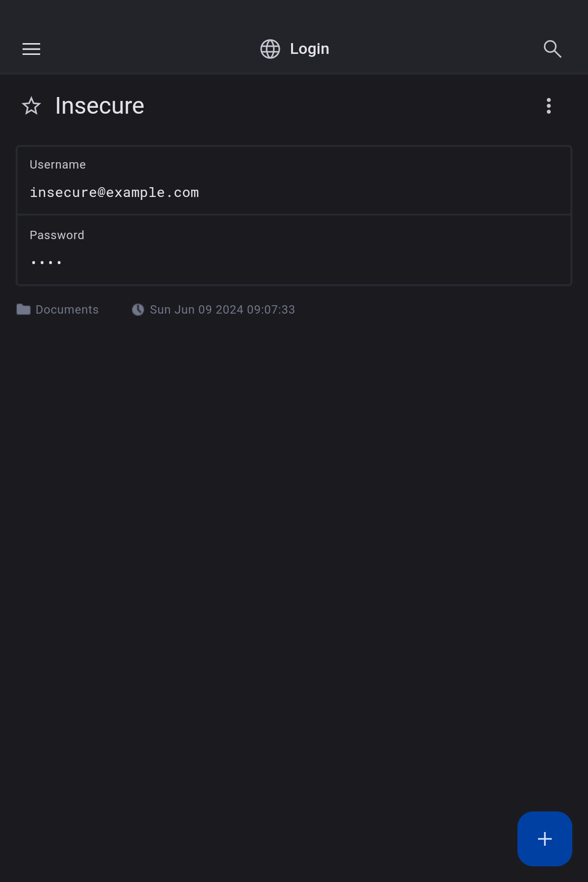
Task: Click the search magnifier icon
Action: point(552,49)
